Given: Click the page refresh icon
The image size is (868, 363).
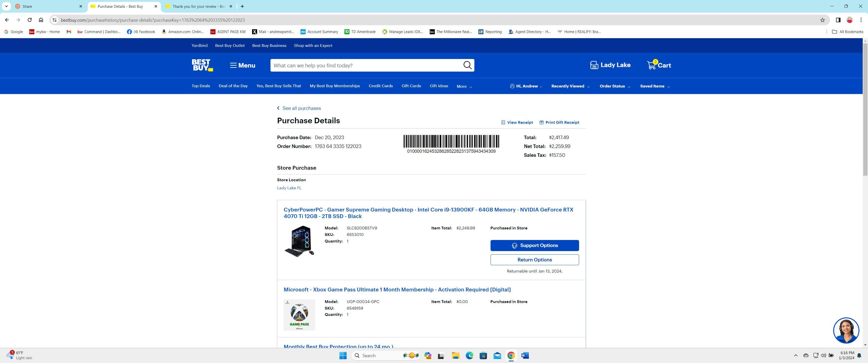Looking at the screenshot, I should pyautogui.click(x=30, y=20).
